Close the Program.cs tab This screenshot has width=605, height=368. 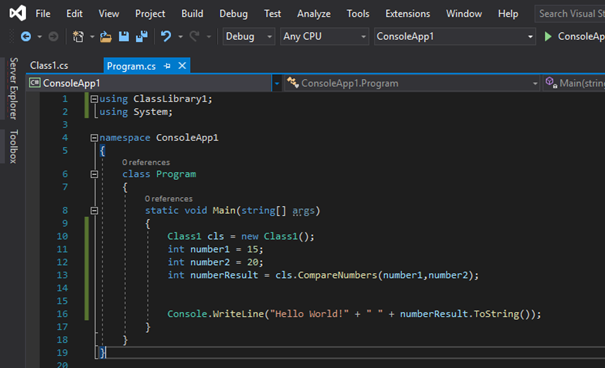[x=182, y=66]
